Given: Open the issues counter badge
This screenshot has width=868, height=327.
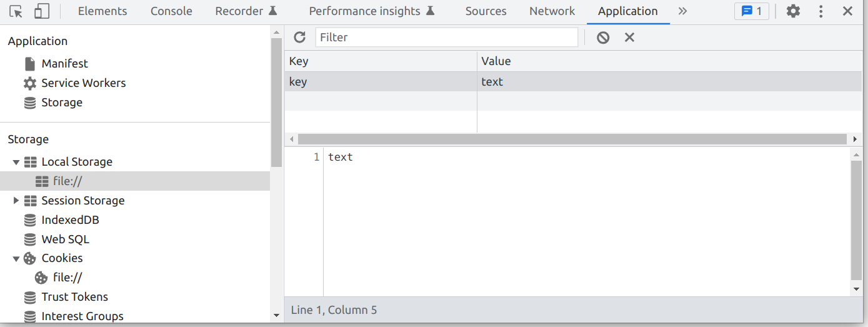Looking at the screenshot, I should [x=751, y=11].
